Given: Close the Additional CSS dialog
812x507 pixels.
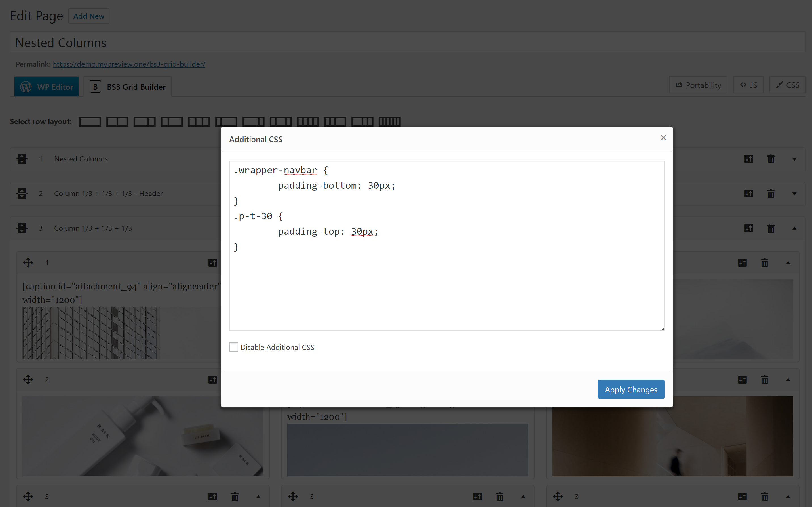Looking at the screenshot, I should coord(663,138).
